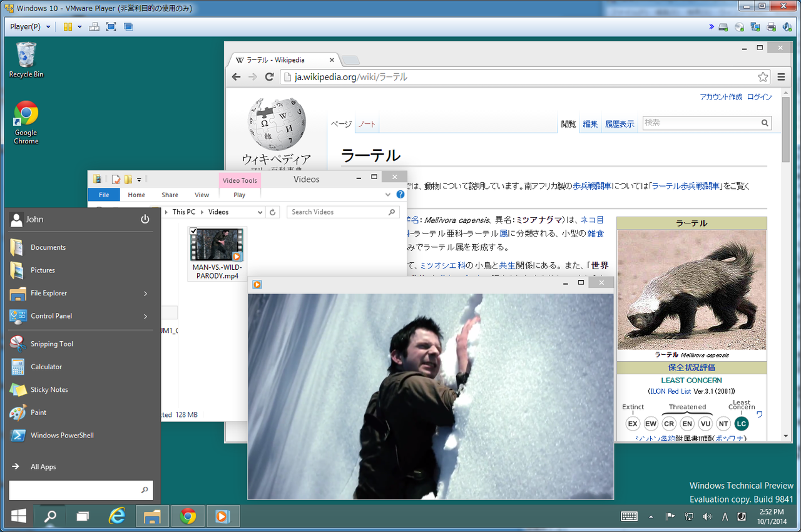801x532 pixels.
Task: Reload the Wikipedia page in Chrome
Action: click(269, 77)
